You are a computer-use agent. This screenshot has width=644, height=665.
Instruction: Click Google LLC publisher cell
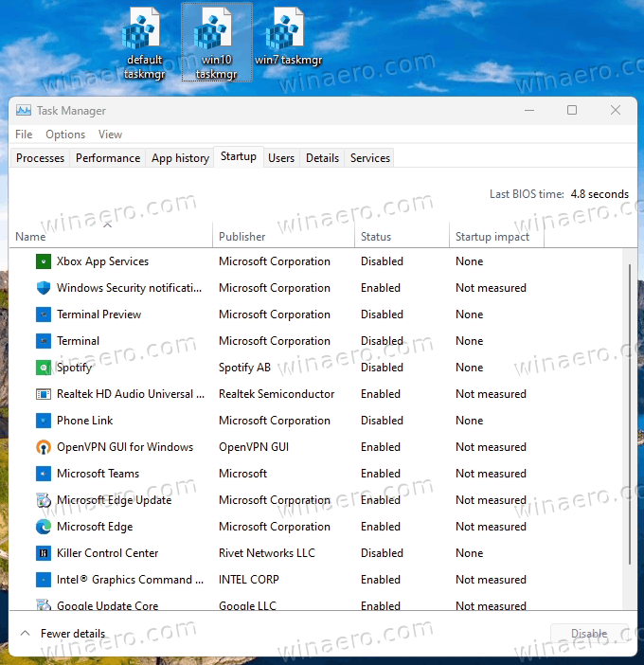247,605
